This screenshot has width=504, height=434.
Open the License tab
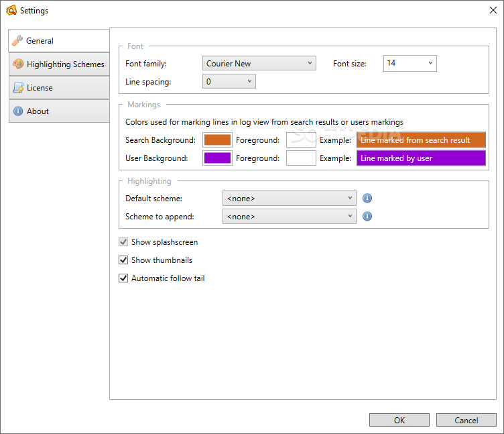point(59,88)
